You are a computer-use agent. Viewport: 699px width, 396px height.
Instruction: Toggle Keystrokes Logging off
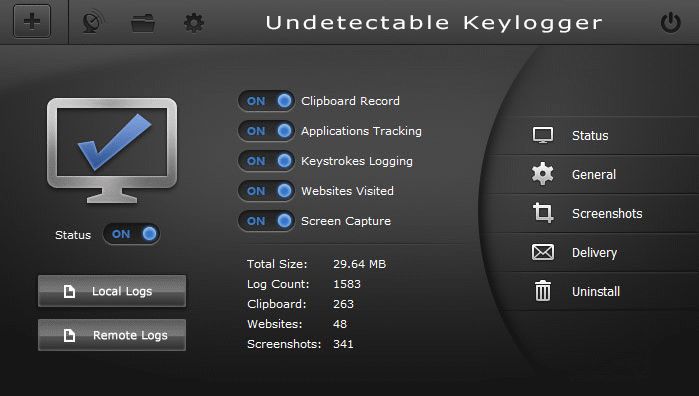[266, 161]
